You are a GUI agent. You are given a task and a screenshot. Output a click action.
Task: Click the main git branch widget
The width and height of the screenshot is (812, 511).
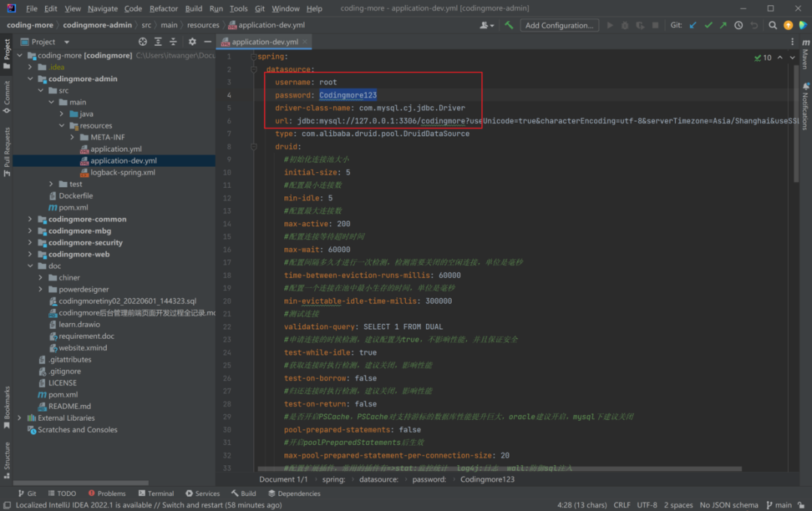[779, 505]
